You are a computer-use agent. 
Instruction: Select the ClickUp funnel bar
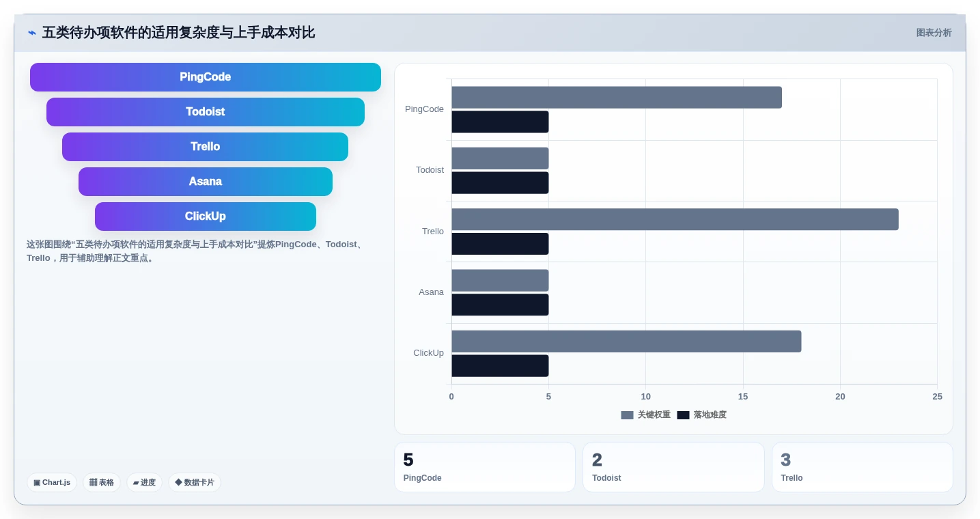(x=206, y=216)
